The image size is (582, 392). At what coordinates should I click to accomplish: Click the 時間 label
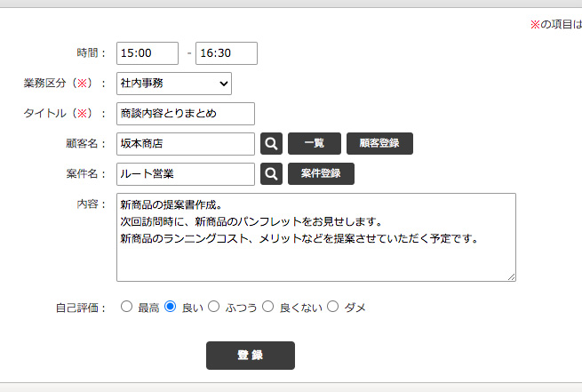click(x=92, y=53)
